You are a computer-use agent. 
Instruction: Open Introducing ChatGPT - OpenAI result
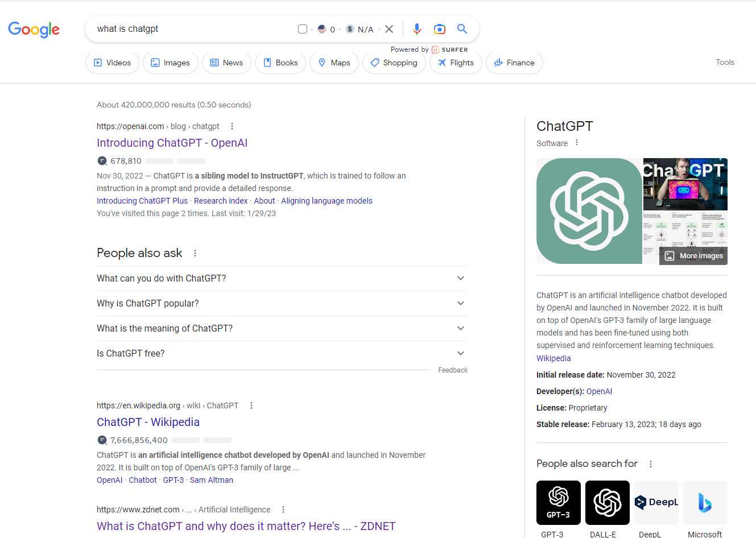[172, 143]
